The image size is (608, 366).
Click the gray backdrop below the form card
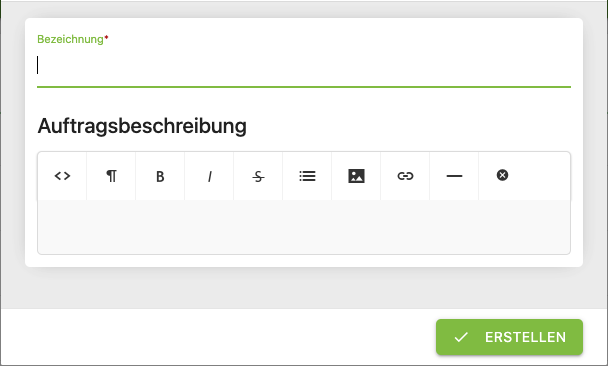tap(304, 288)
